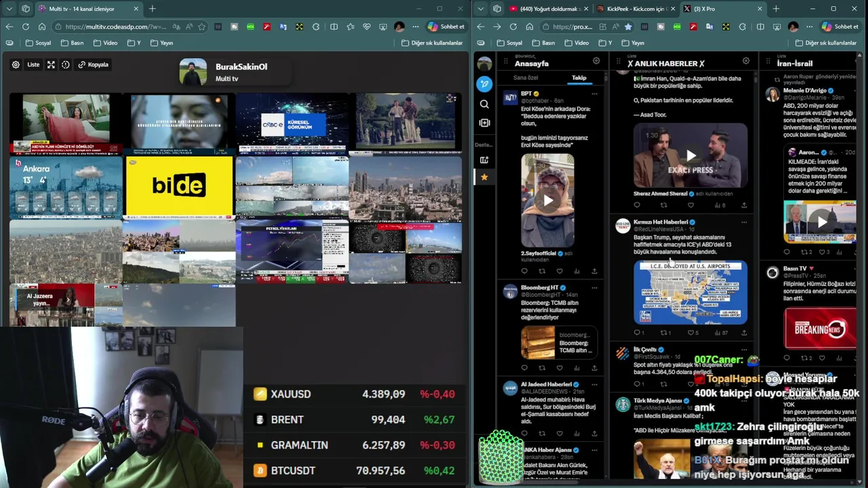
Task: Reload the Multi tv browser page
Action: click(x=26, y=26)
